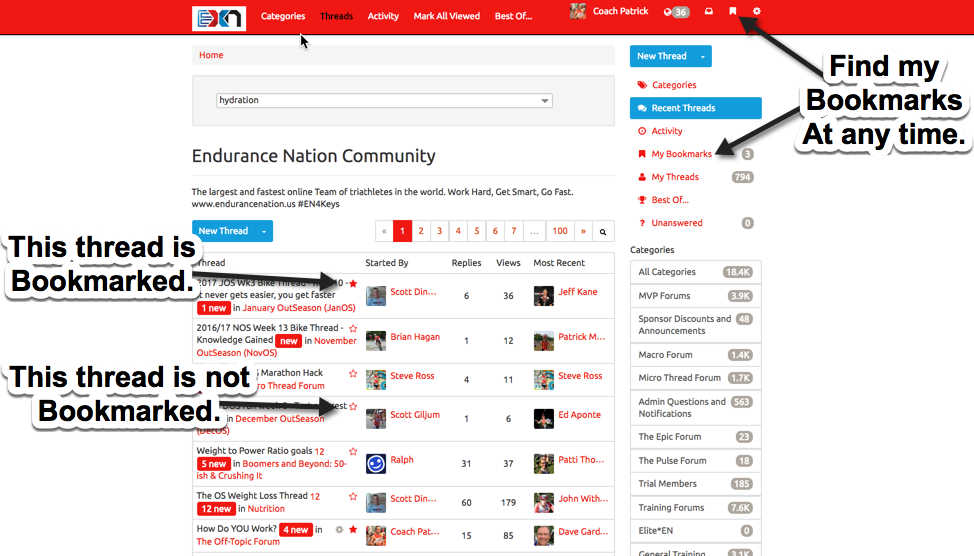Viewport: 974px width, 556px height.
Task: Expand New Thread dropdown arrow above thread list
Action: click(x=264, y=232)
